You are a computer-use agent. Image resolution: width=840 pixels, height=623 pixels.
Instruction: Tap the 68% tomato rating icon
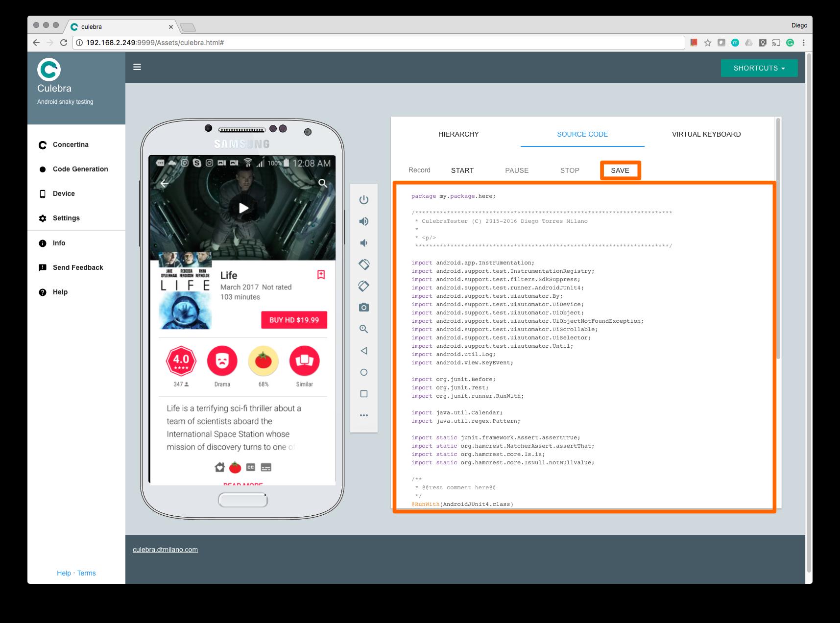point(264,361)
